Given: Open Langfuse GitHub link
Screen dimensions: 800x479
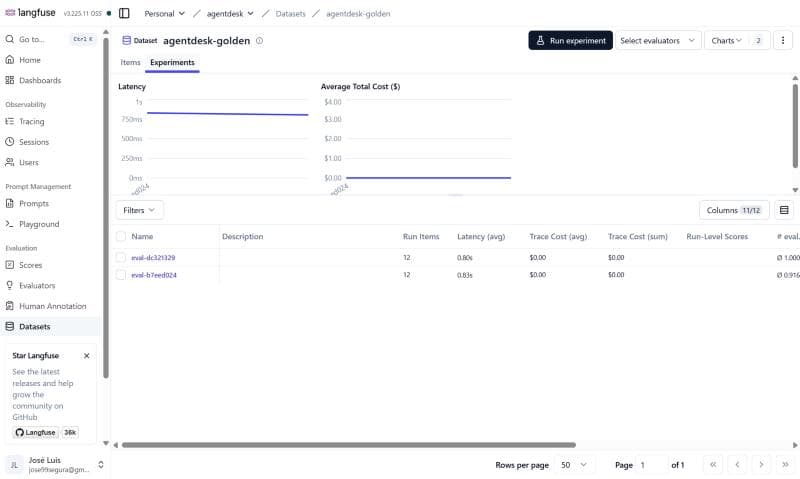Looking at the screenshot, I should tap(36, 432).
